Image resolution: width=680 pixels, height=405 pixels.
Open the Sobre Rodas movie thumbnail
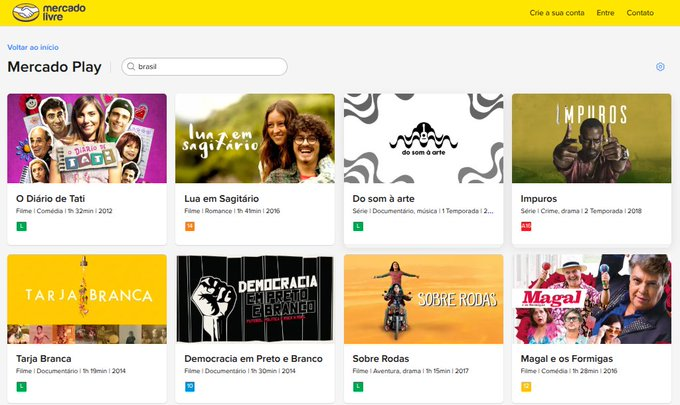[x=423, y=298]
